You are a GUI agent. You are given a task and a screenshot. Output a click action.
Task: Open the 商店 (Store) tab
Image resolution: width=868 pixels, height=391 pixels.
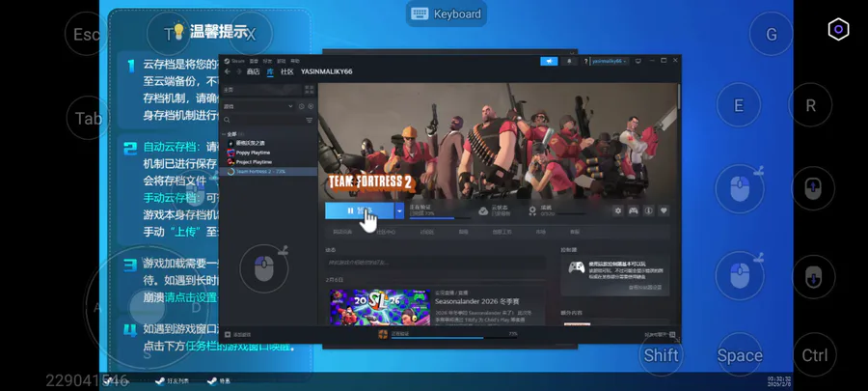coord(253,71)
